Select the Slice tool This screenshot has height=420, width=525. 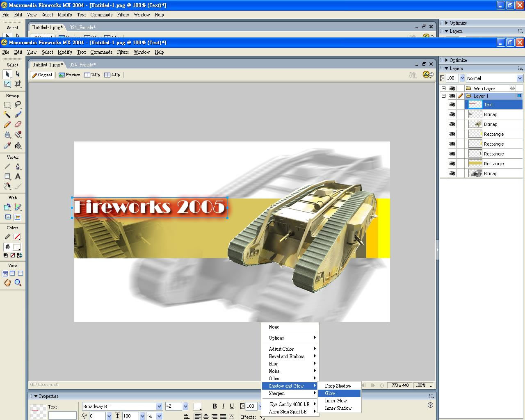(x=18, y=208)
